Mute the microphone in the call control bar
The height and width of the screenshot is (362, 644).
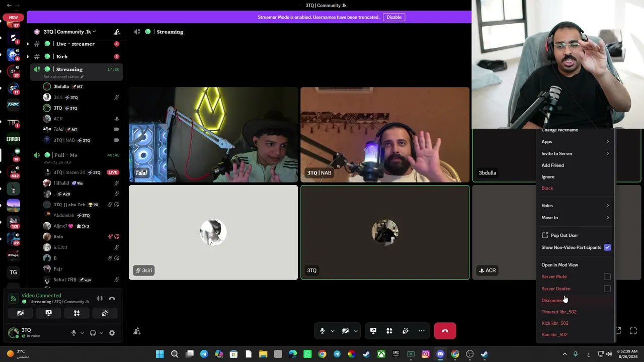click(x=323, y=331)
